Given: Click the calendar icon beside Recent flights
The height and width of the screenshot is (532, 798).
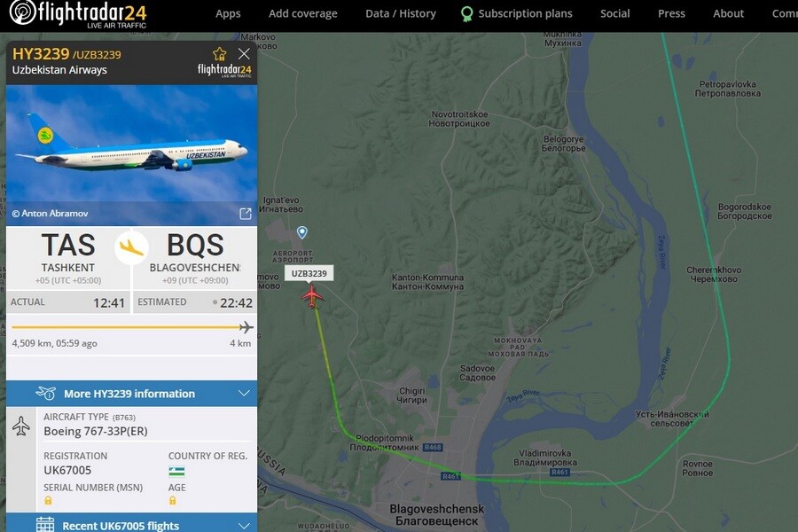Looking at the screenshot, I should (x=45, y=524).
